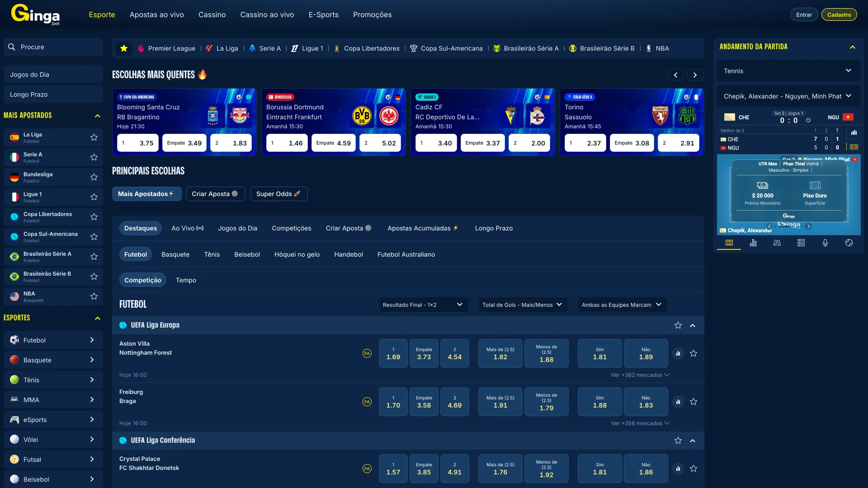
Task: Go back a tracker slide
Action: pyautogui.click(x=769, y=226)
